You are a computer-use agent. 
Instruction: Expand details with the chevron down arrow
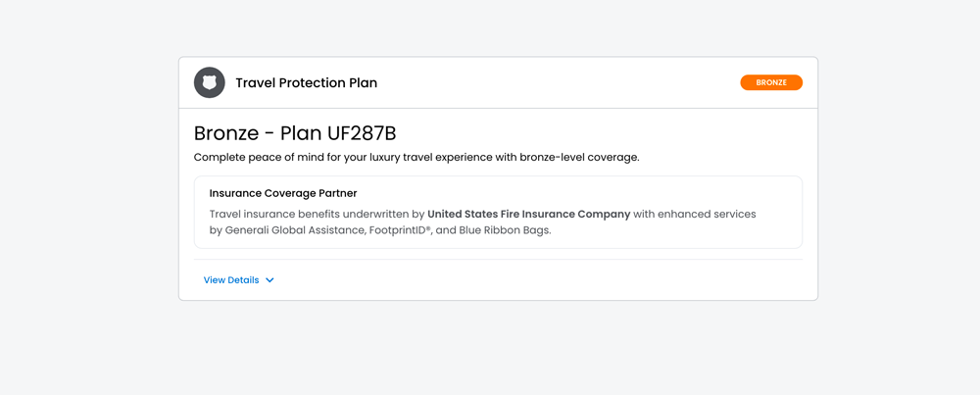269,280
